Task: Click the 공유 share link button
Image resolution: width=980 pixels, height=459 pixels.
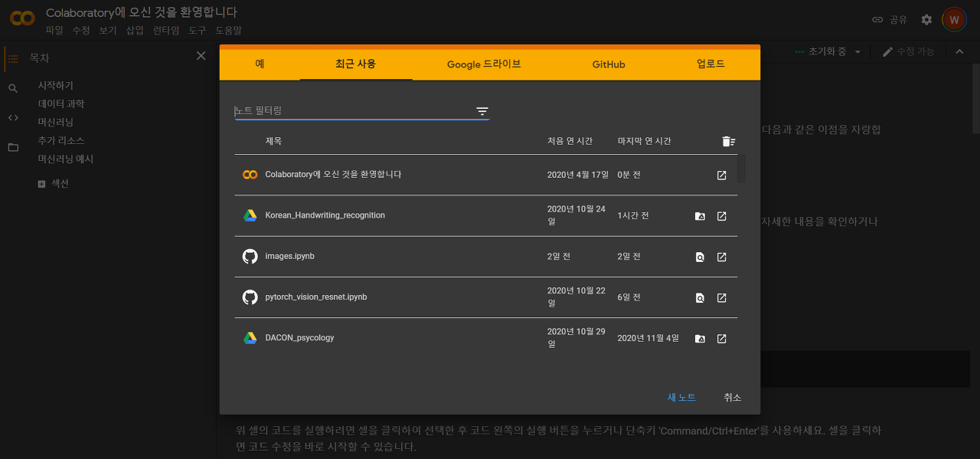Action: pos(890,20)
